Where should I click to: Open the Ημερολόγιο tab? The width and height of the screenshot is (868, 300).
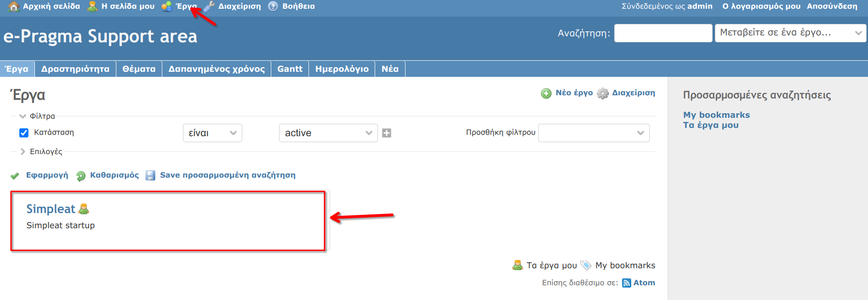click(x=342, y=69)
